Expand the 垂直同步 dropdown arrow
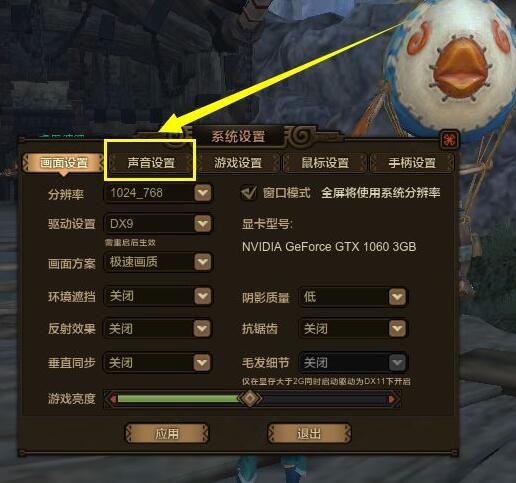 [202, 362]
